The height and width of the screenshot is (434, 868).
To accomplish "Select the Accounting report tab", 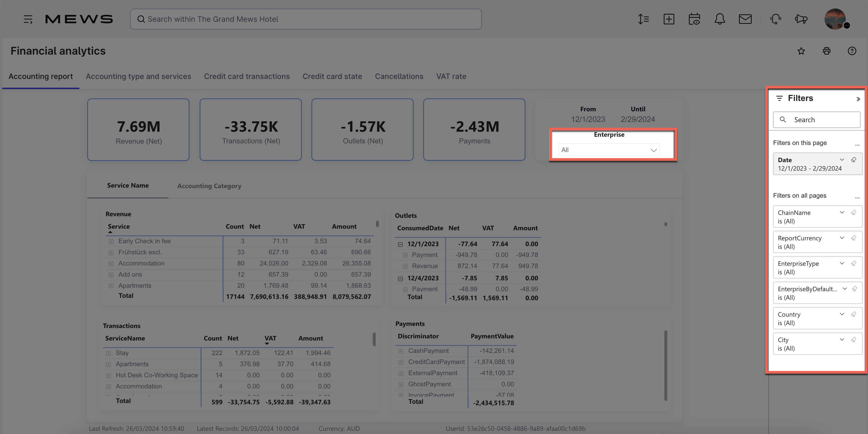I will click(41, 77).
